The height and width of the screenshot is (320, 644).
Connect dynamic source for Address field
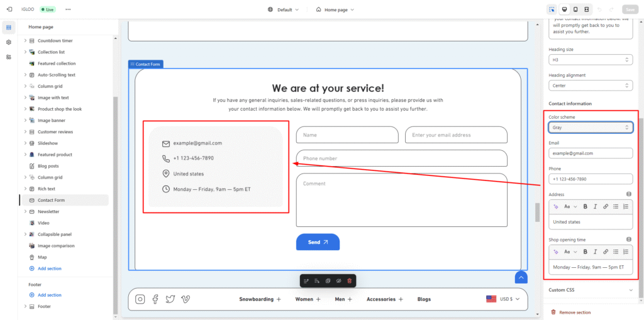(x=629, y=194)
